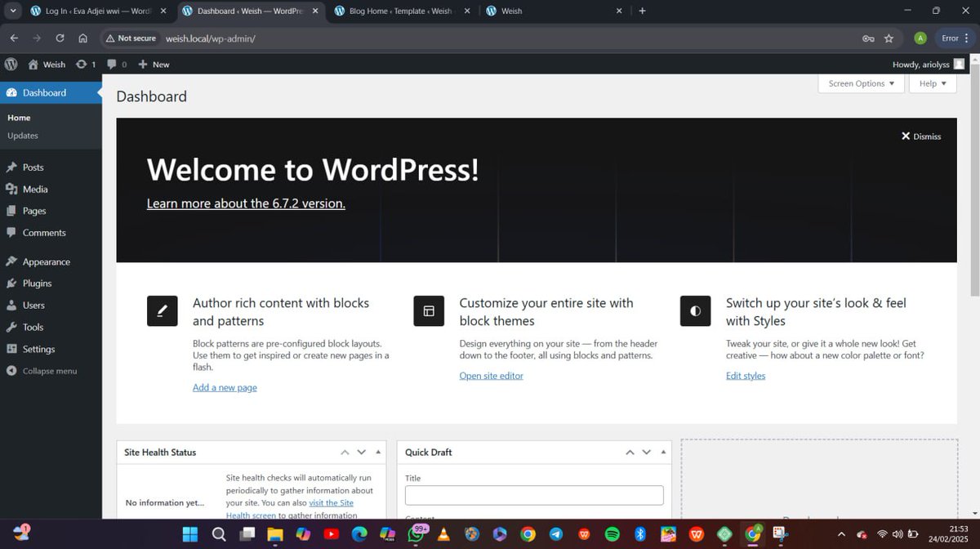Open the comments bubble in admin bar
The height and width of the screenshot is (549, 980).
tap(117, 64)
